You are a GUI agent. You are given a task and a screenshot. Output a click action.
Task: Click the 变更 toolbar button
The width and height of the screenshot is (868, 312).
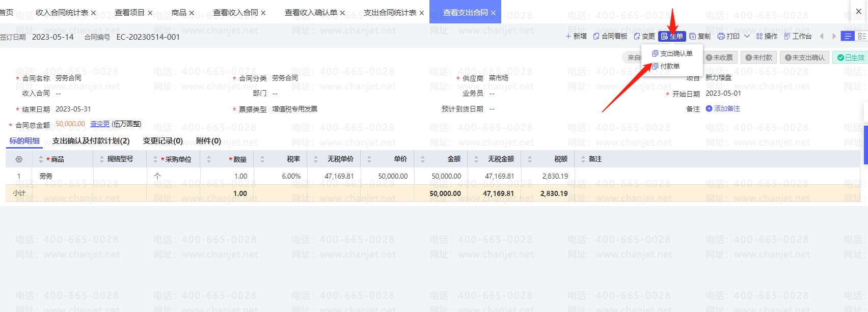(644, 36)
